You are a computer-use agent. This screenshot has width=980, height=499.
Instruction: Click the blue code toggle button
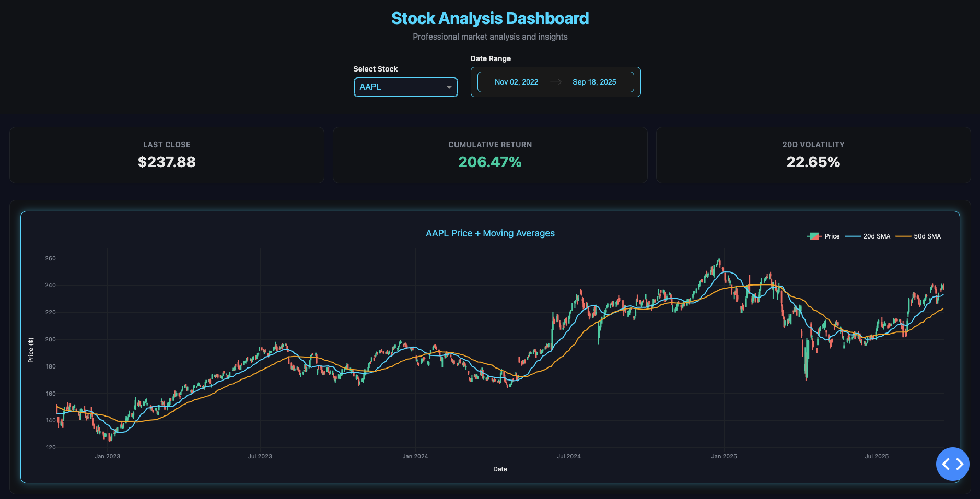pyautogui.click(x=953, y=464)
